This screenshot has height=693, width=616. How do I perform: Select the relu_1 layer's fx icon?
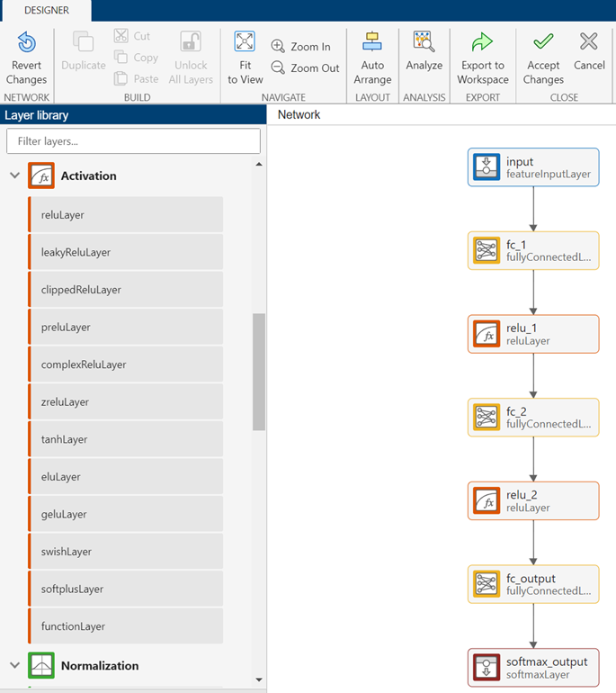pyautogui.click(x=487, y=334)
